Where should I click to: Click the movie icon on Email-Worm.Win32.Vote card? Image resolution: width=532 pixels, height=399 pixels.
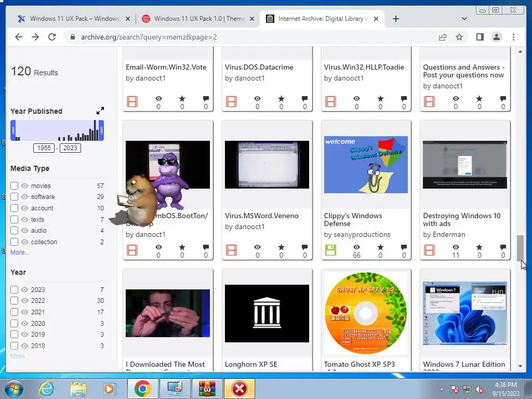[x=132, y=102]
